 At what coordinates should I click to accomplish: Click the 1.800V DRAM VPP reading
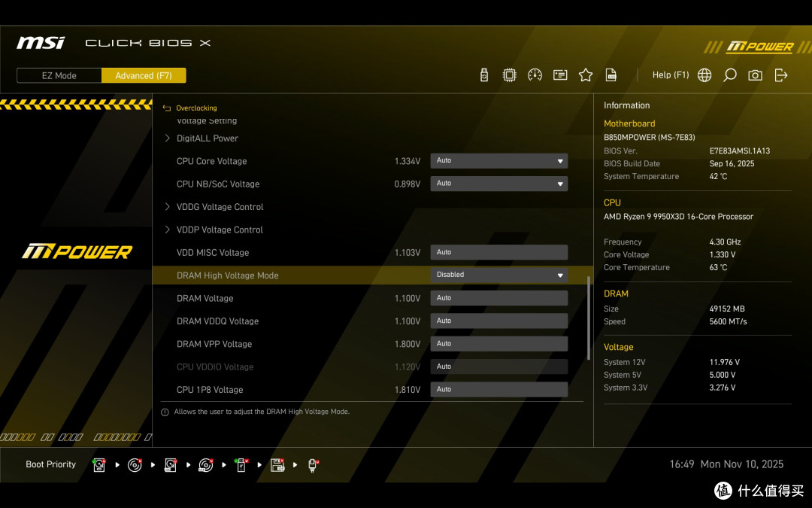point(407,344)
